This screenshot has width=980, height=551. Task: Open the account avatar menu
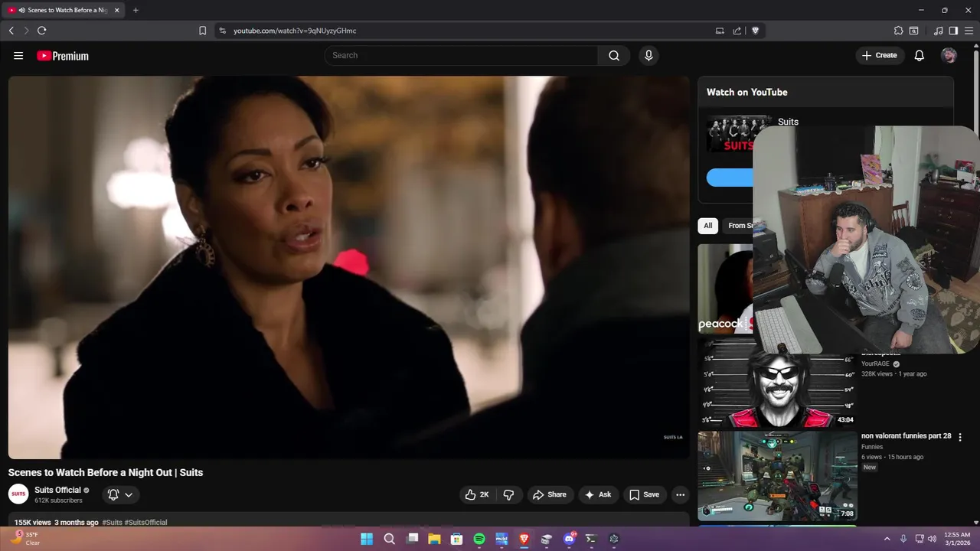(x=949, y=56)
